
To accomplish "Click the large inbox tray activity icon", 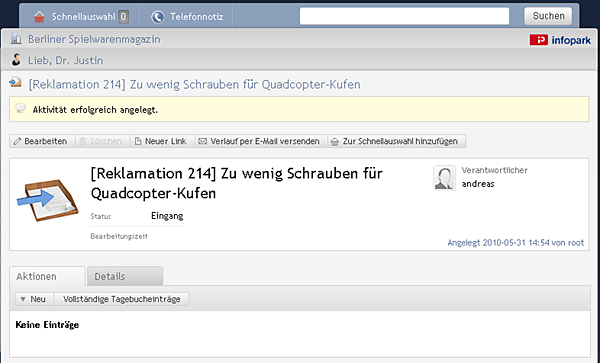I will [x=47, y=200].
